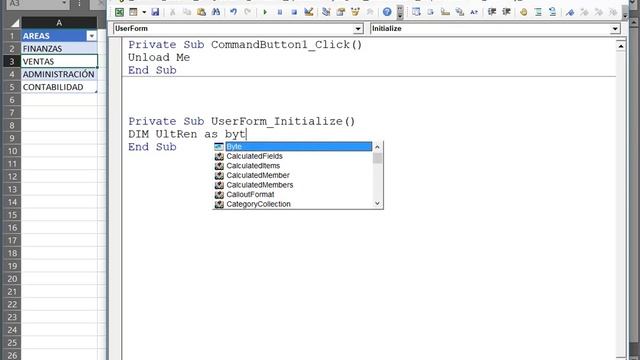Toggle Design Mode icon

pyautogui.click(x=309, y=12)
